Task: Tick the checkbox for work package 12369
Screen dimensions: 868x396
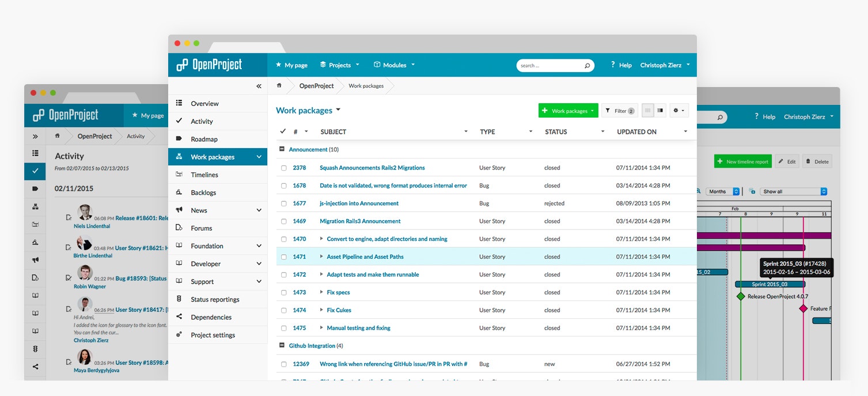Action: (x=284, y=364)
